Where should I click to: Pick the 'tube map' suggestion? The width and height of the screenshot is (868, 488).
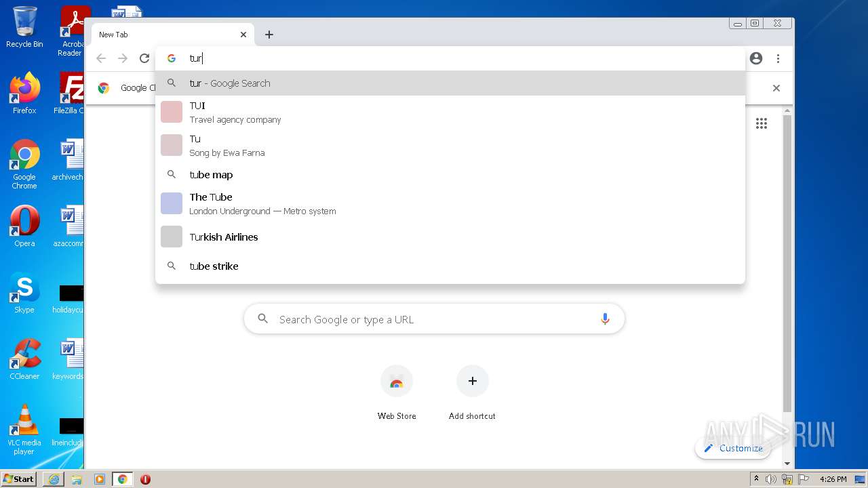(x=450, y=175)
